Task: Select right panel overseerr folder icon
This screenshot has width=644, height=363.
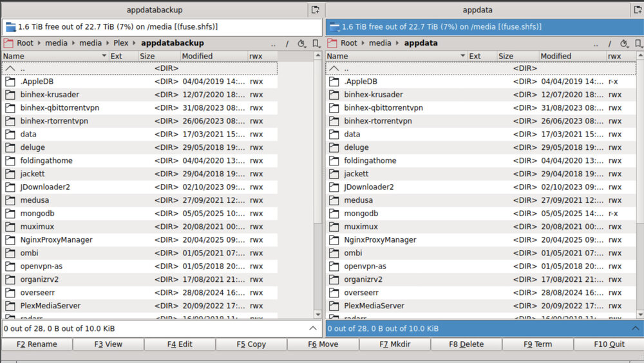Action: [334, 293]
